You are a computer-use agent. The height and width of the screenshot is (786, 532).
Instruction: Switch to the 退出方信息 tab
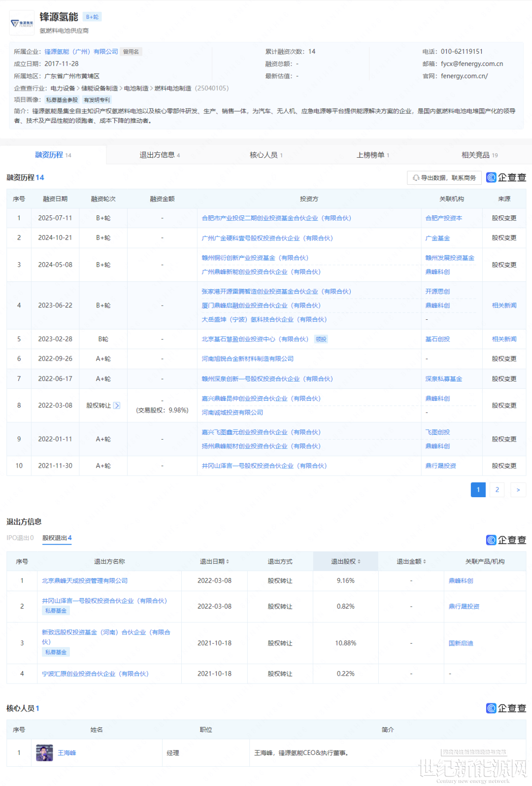(160, 155)
